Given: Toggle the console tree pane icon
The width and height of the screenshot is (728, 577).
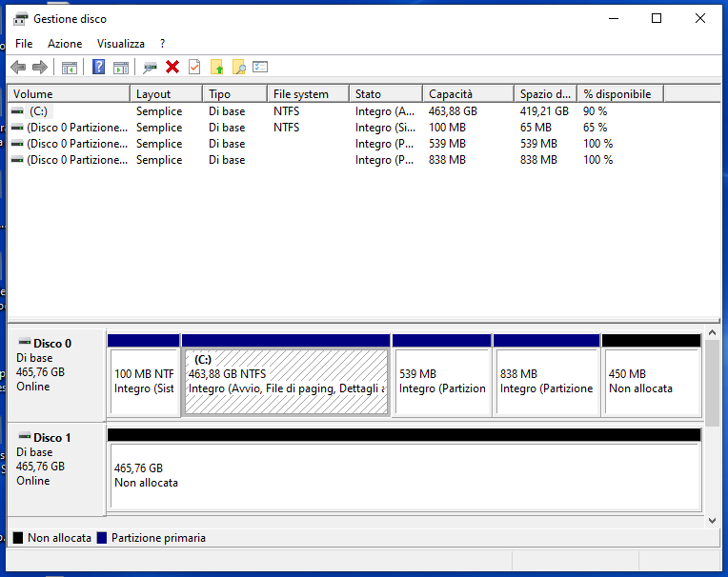Looking at the screenshot, I should pos(69,67).
